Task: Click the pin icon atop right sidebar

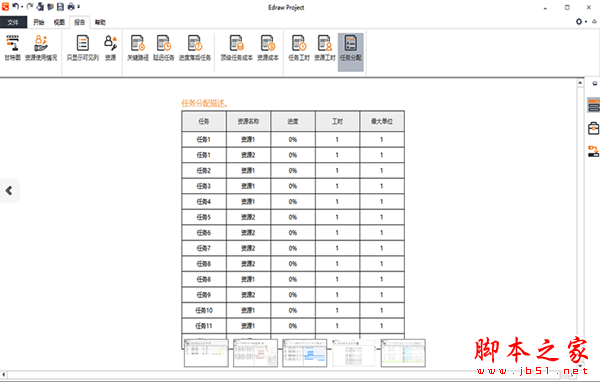Action: 594,84
